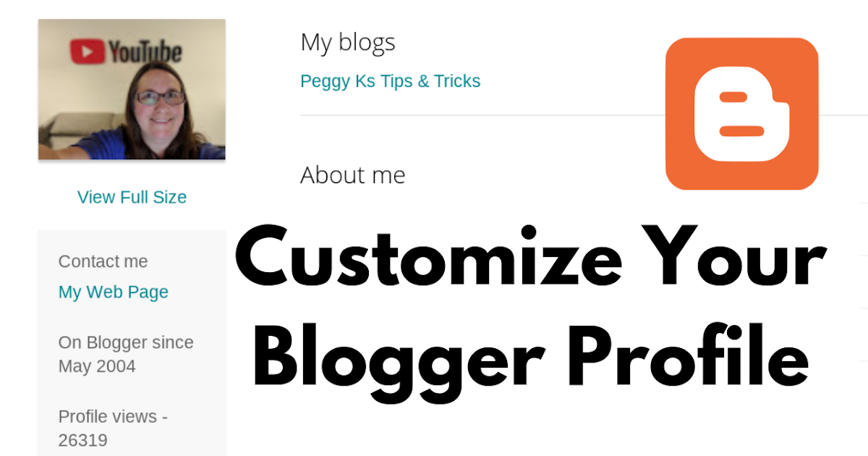The width and height of the screenshot is (868, 456).
Task: Click On Blogger since May 2004 text
Action: click(x=126, y=354)
